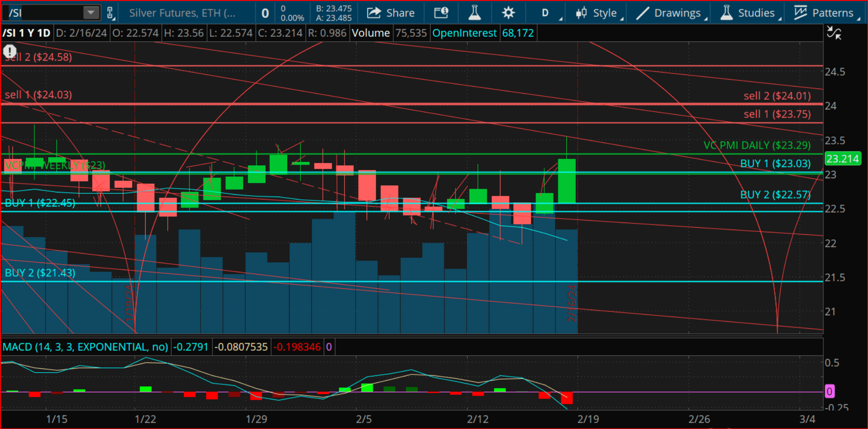868x429 pixels.
Task: Click the sell 2 ($24.58) level label
Action: 39,57
